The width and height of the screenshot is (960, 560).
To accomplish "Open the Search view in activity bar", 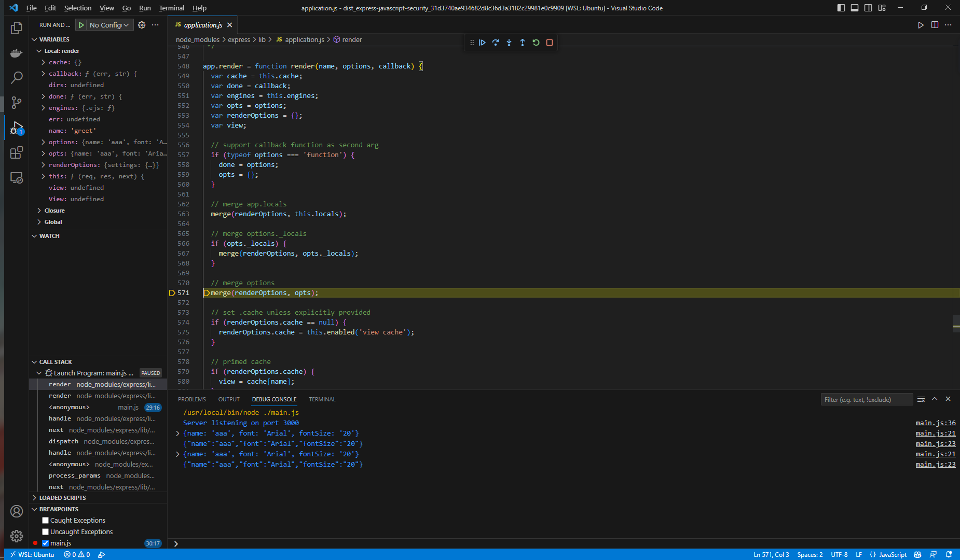I will [17, 78].
